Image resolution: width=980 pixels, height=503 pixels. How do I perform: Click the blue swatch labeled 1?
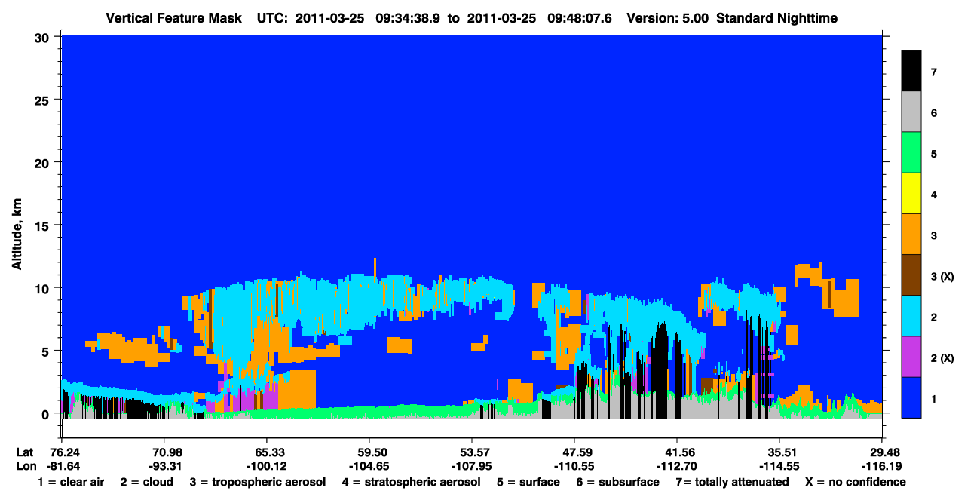tap(911, 397)
